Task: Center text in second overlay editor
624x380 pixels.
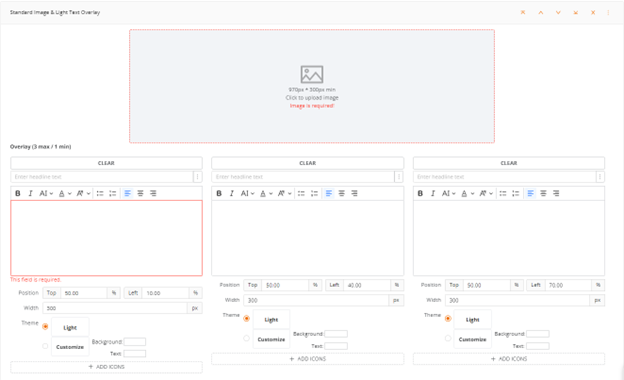Action: point(341,193)
